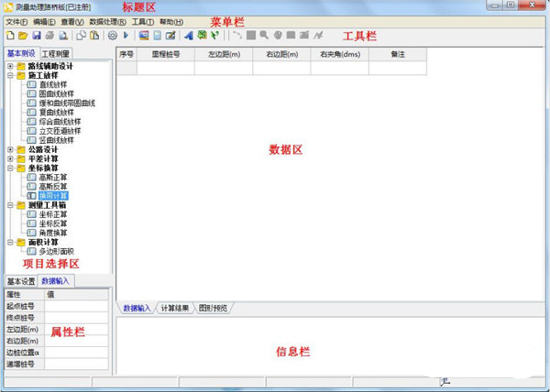Click the green branching arrow icon

coord(215,35)
